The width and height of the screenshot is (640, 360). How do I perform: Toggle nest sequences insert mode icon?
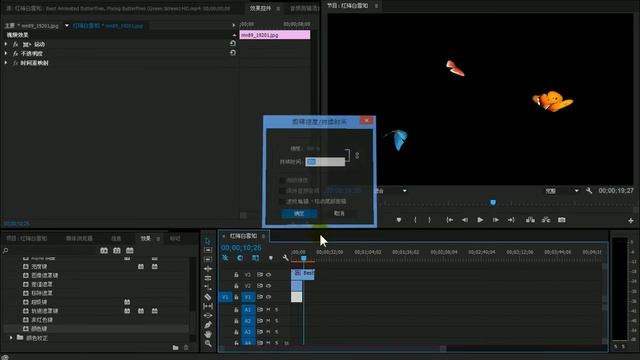point(225,258)
